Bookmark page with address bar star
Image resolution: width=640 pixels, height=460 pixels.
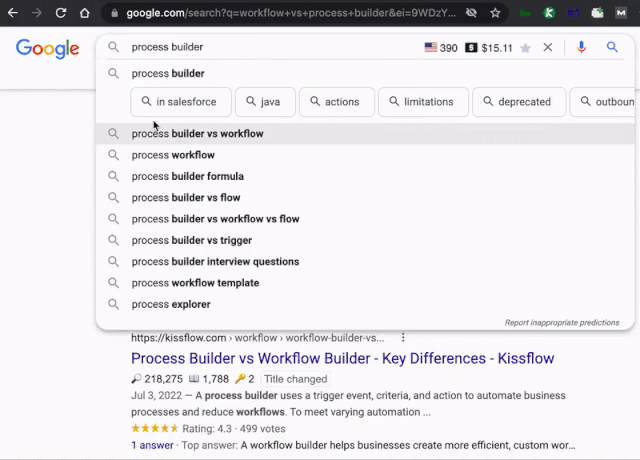coord(495,13)
